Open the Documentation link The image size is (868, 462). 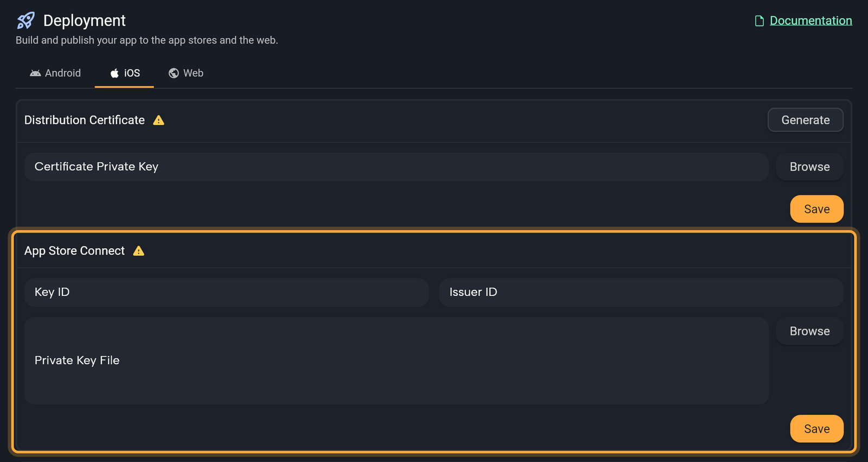(810, 21)
